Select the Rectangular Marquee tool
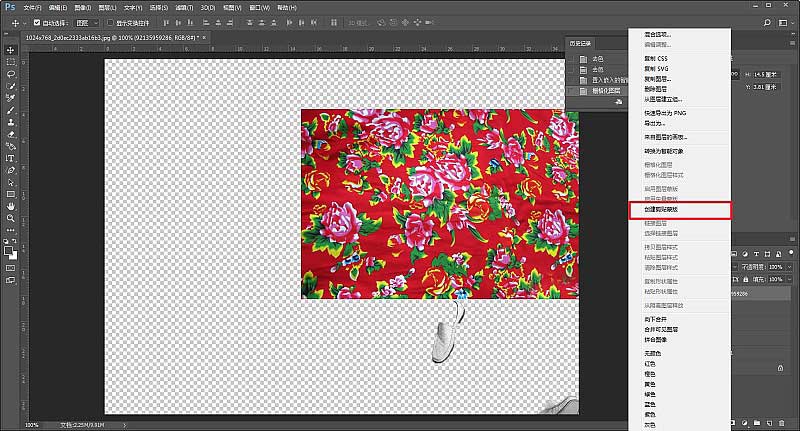The height and width of the screenshot is (431, 800). coord(11,62)
